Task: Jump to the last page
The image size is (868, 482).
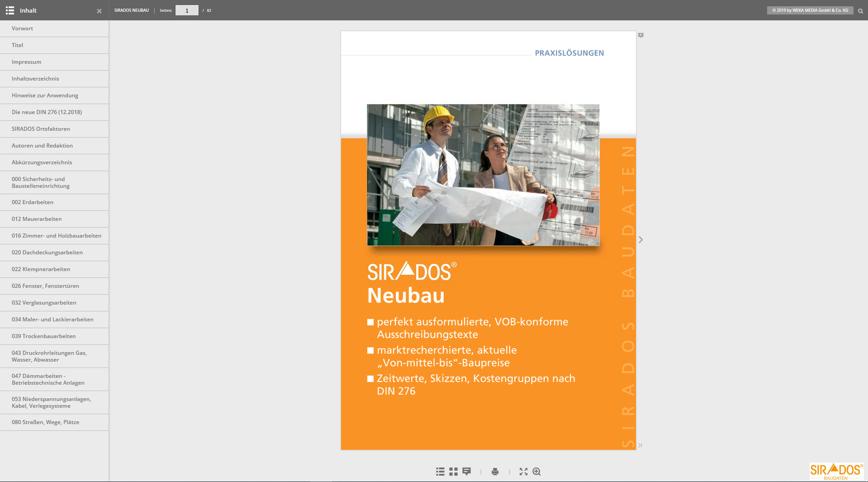Action: (x=640, y=445)
